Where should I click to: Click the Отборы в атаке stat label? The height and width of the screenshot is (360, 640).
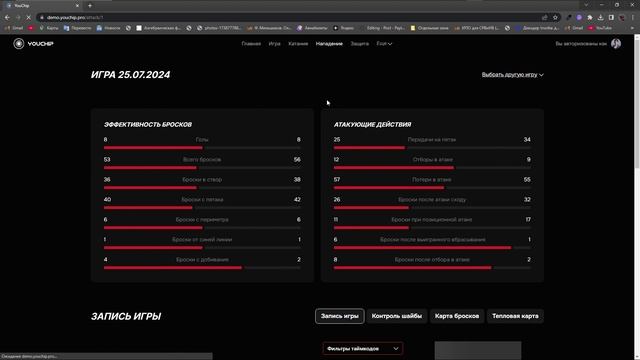[x=433, y=160]
